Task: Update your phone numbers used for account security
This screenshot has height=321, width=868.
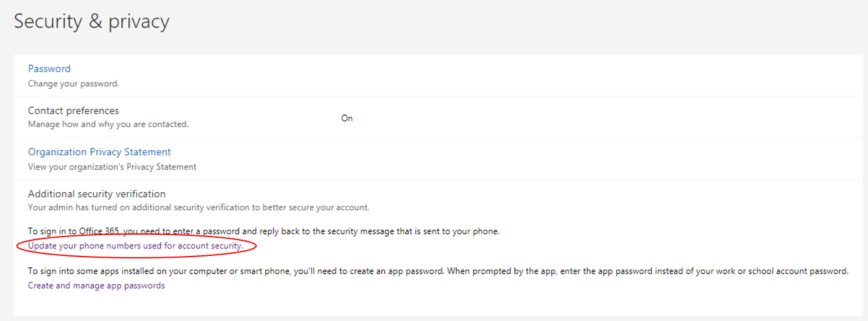Action: coord(135,246)
